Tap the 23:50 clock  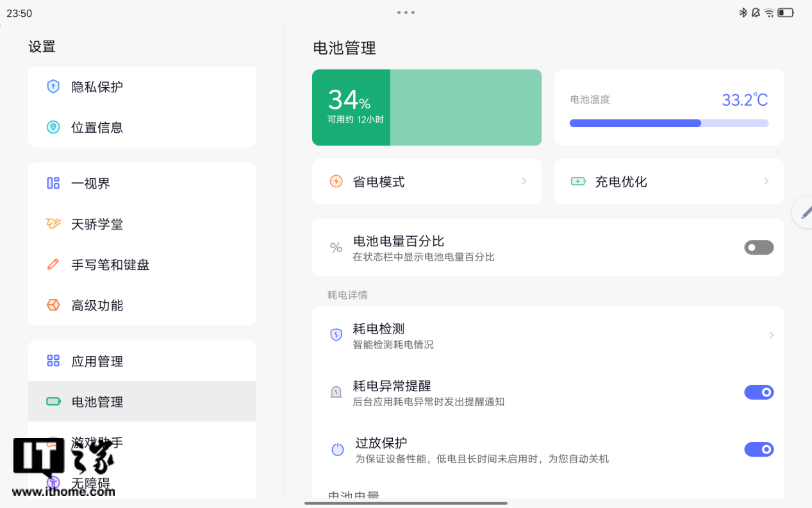pyautogui.click(x=19, y=13)
